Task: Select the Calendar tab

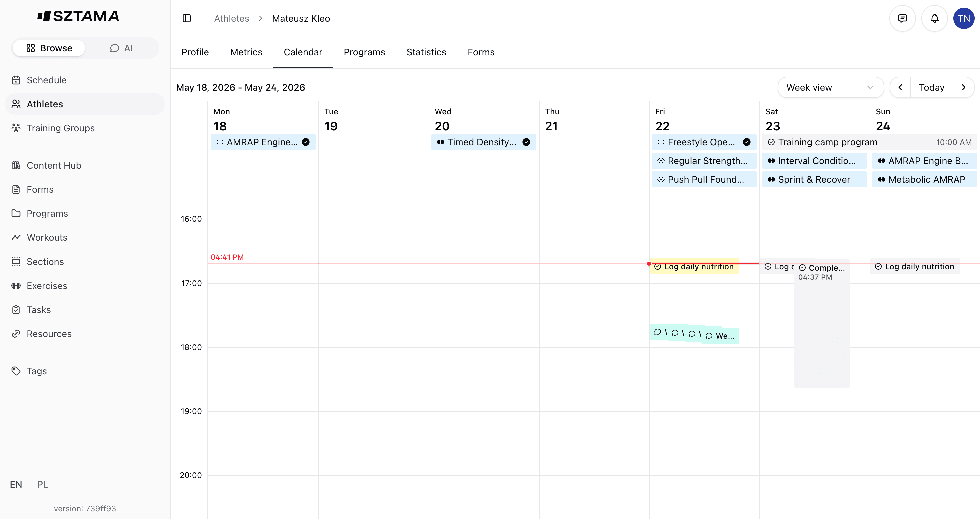Action: tap(303, 52)
